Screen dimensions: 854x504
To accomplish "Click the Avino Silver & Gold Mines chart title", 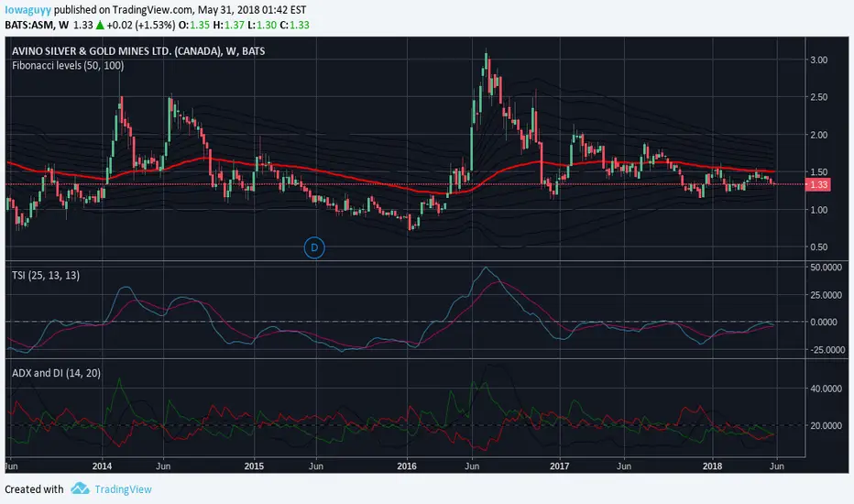I will (x=138, y=51).
